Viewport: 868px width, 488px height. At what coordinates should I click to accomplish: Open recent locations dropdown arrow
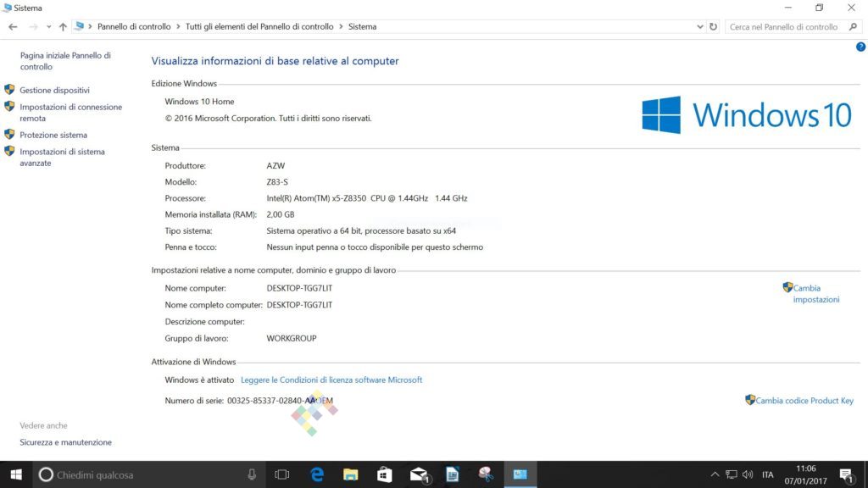48,26
